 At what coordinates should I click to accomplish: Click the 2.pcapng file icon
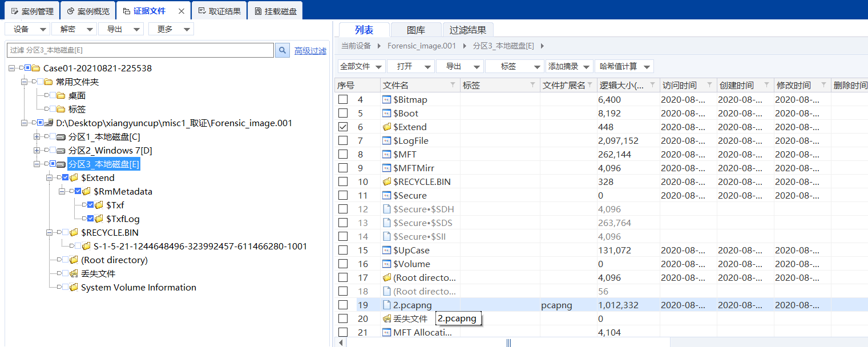point(387,305)
